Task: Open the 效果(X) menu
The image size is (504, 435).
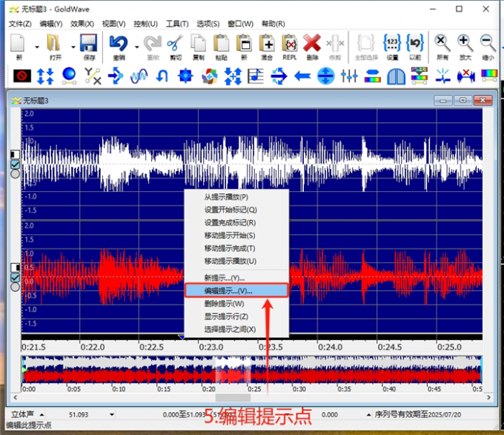Action: tap(82, 24)
